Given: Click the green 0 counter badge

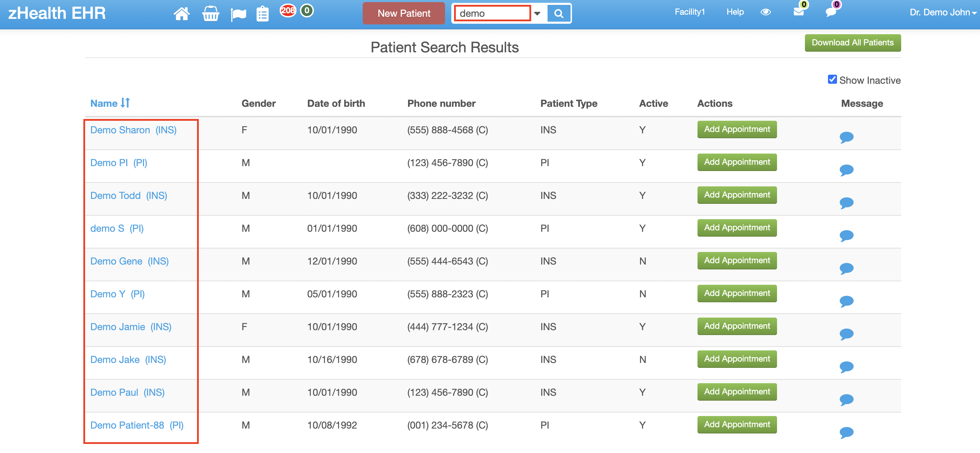Looking at the screenshot, I should coord(307,10).
